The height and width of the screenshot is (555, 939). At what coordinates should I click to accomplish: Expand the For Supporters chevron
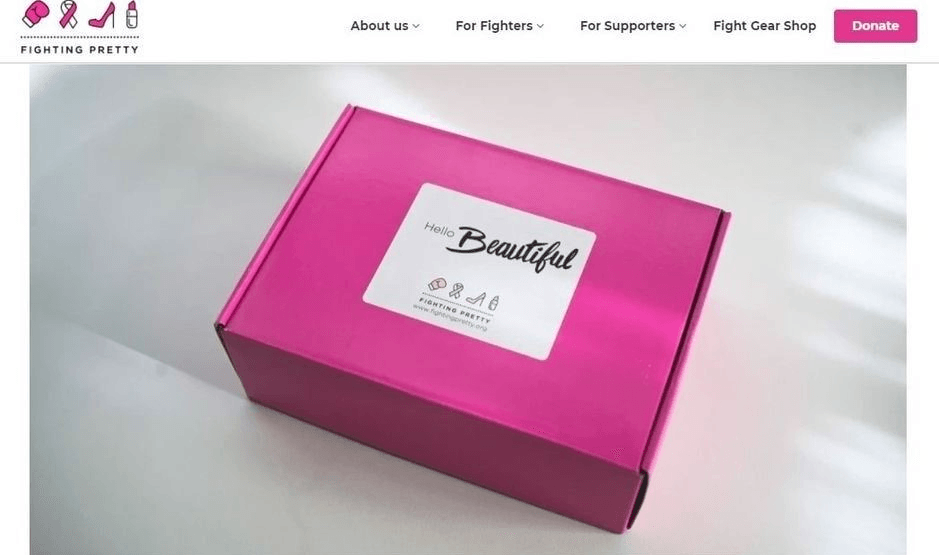pyautogui.click(x=683, y=26)
